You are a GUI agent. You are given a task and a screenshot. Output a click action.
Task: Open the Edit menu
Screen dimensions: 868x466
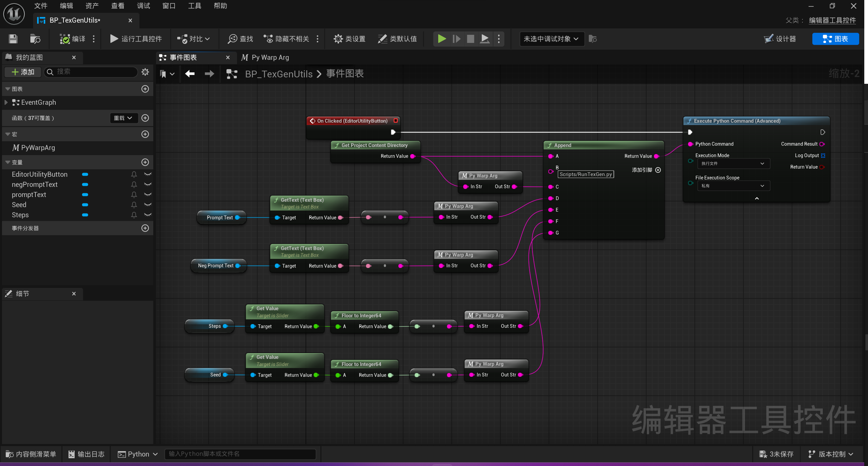[x=66, y=6]
